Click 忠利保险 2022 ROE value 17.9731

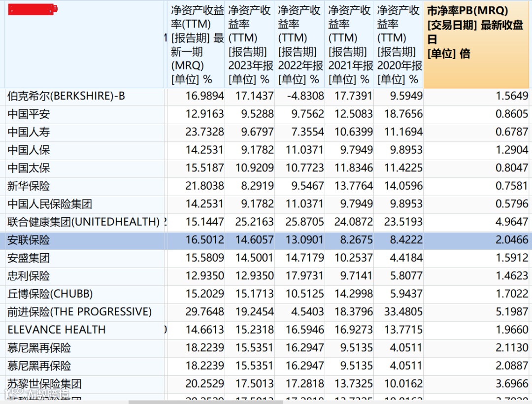(x=305, y=276)
